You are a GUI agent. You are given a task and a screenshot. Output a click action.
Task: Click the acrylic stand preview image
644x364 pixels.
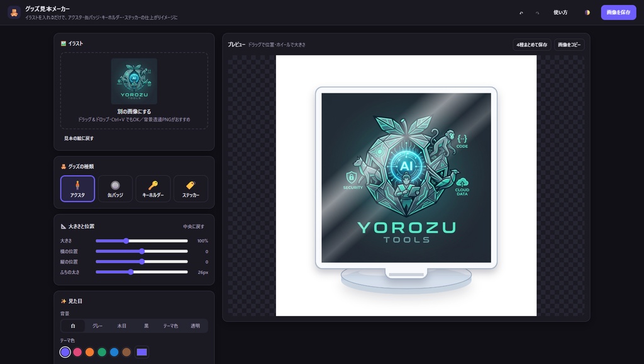point(406,186)
